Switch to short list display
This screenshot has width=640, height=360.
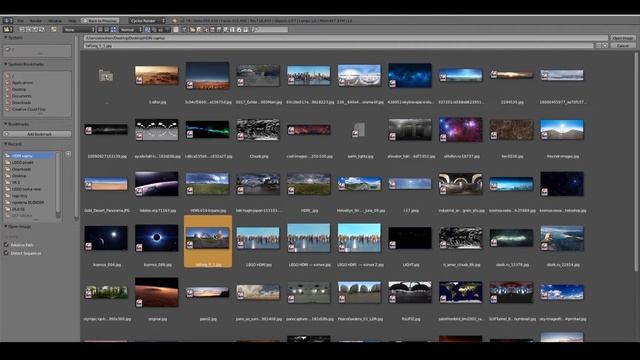pyautogui.click(x=100, y=29)
